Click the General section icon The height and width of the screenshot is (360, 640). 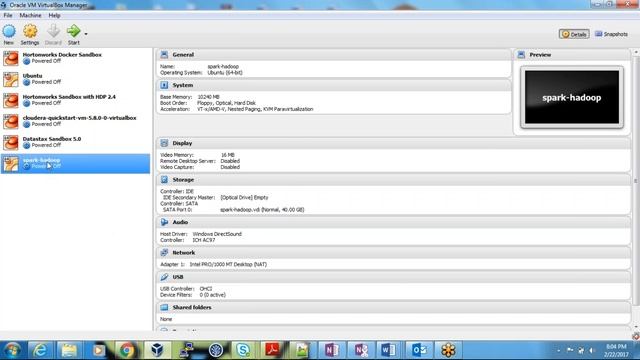coord(164,55)
